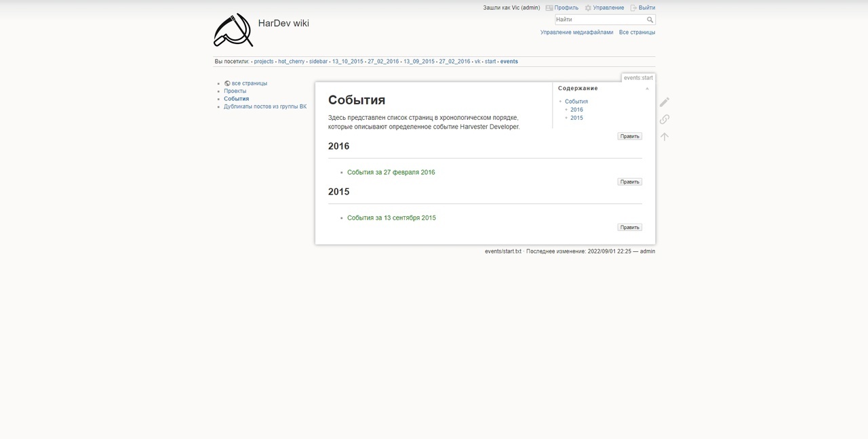This screenshot has width=868, height=439.
Task: Go to vk in the breadcrumb trail
Action: point(477,62)
